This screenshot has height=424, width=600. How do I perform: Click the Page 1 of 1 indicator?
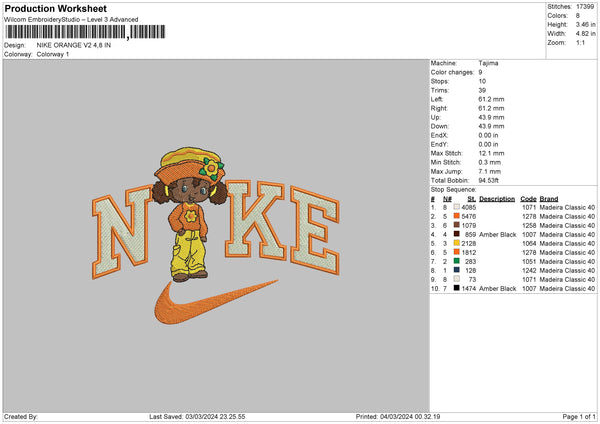(x=579, y=417)
